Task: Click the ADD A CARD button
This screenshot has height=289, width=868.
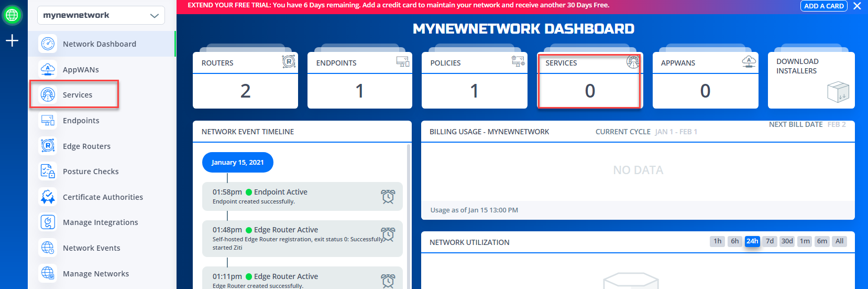Action: tap(824, 6)
